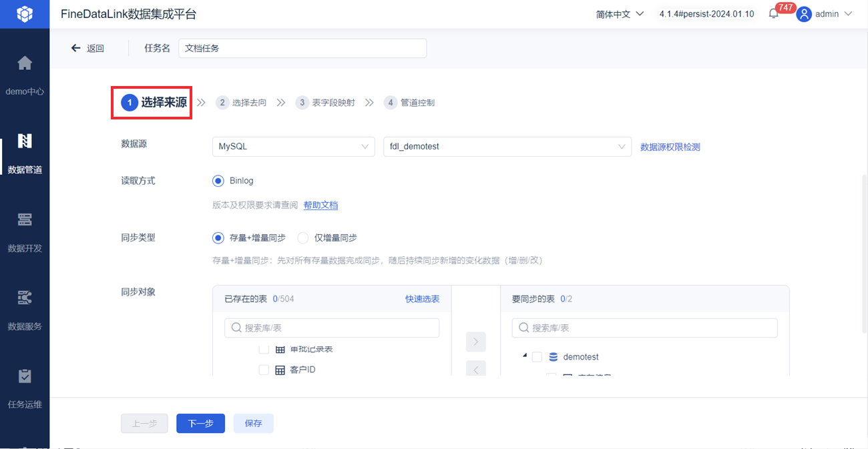This screenshot has width=868, height=449.
Task: Click the version label 4.1.4#persist-2024.01.10
Action: [x=707, y=14]
